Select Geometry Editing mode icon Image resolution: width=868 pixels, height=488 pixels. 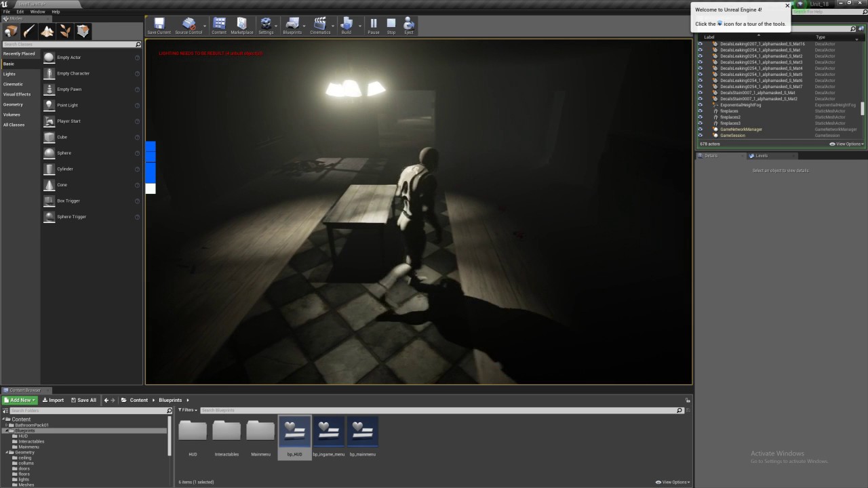tap(83, 31)
